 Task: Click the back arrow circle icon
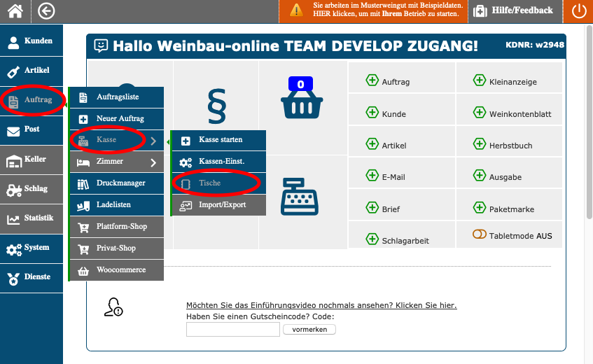tap(46, 10)
